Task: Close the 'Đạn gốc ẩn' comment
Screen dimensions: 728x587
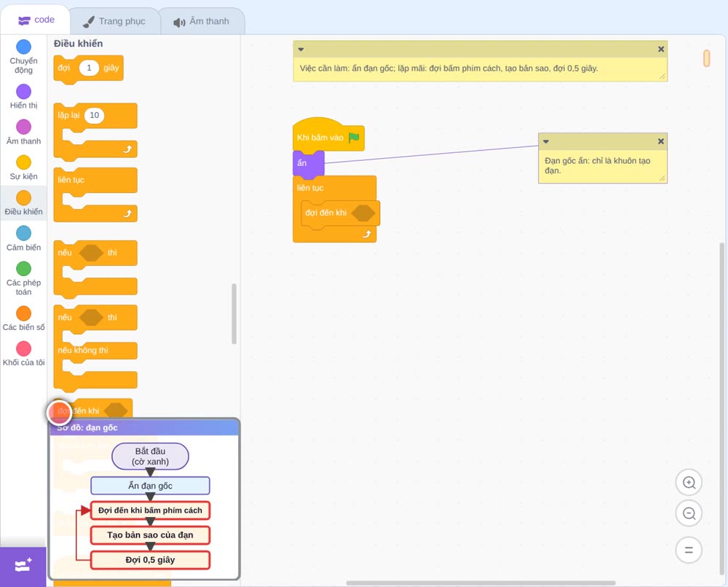Action: point(661,141)
